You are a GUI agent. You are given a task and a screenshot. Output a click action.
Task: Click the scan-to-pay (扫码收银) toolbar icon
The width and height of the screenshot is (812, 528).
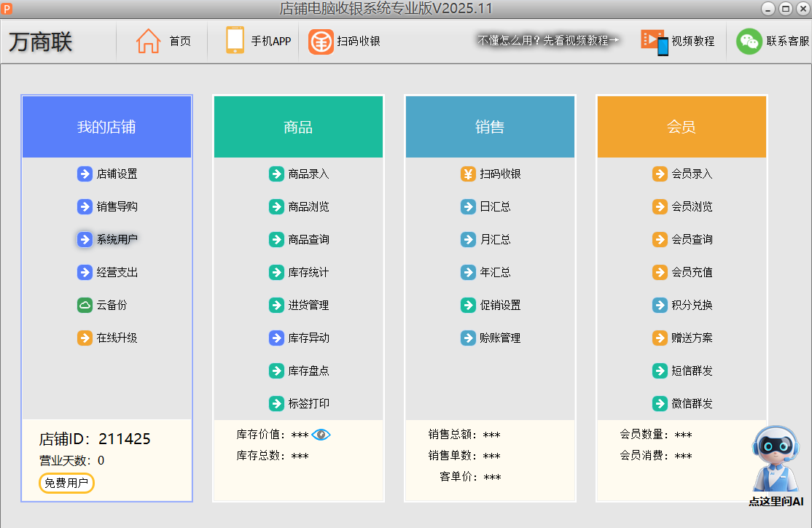click(x=321, y=42)
